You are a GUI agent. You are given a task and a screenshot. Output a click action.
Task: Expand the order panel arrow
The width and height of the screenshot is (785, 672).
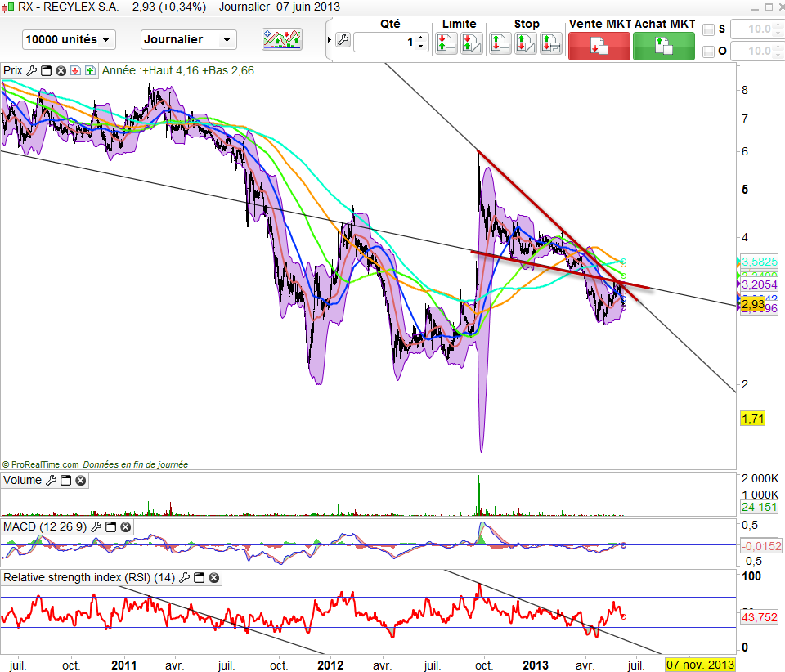[330, 39]
